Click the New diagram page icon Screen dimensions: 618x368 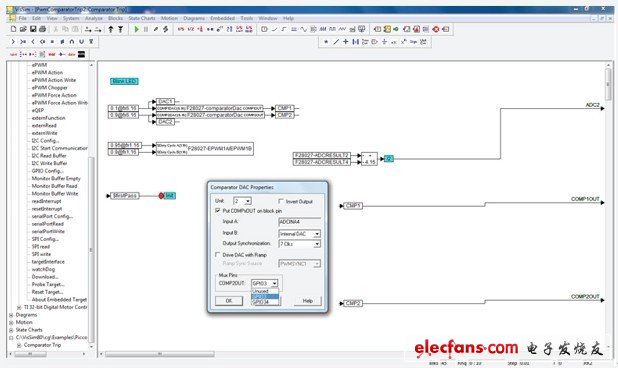[13, 29]
